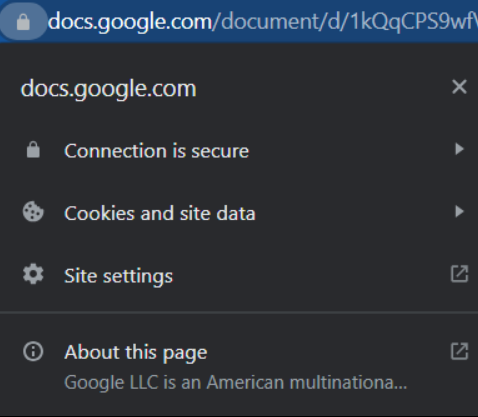Click the docs.google.com domain in the address bar
478x417 pixels.
tap(130, 22)
